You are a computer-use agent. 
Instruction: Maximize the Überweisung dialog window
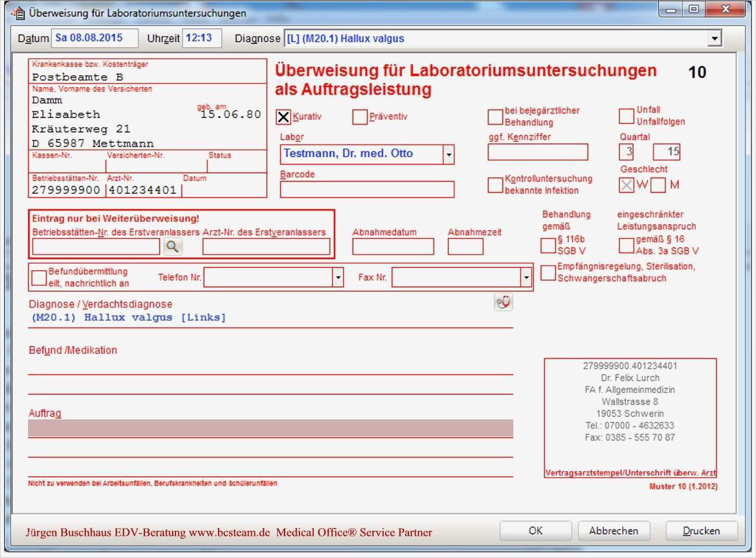[694, 10]
